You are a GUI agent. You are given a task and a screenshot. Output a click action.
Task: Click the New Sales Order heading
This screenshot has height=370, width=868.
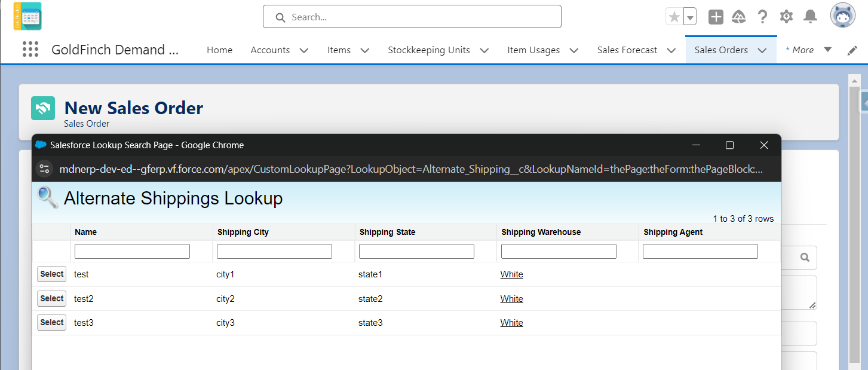pos(134,108)
